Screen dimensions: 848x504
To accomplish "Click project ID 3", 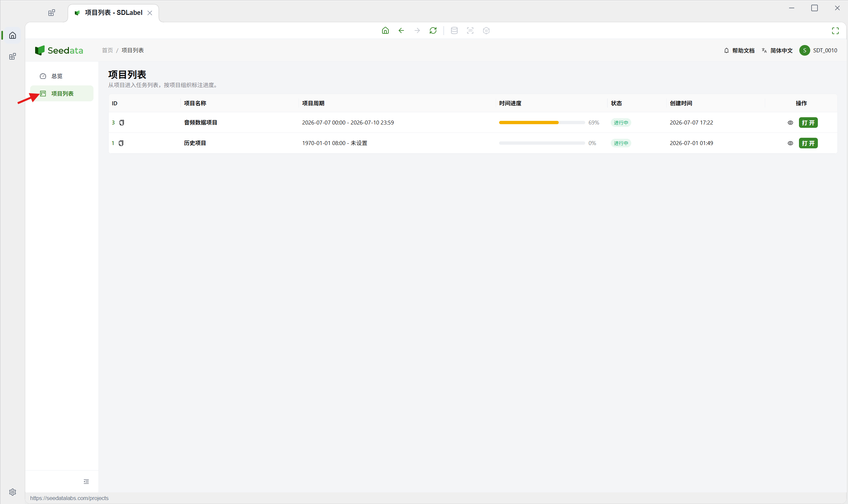I will point(113,123).
